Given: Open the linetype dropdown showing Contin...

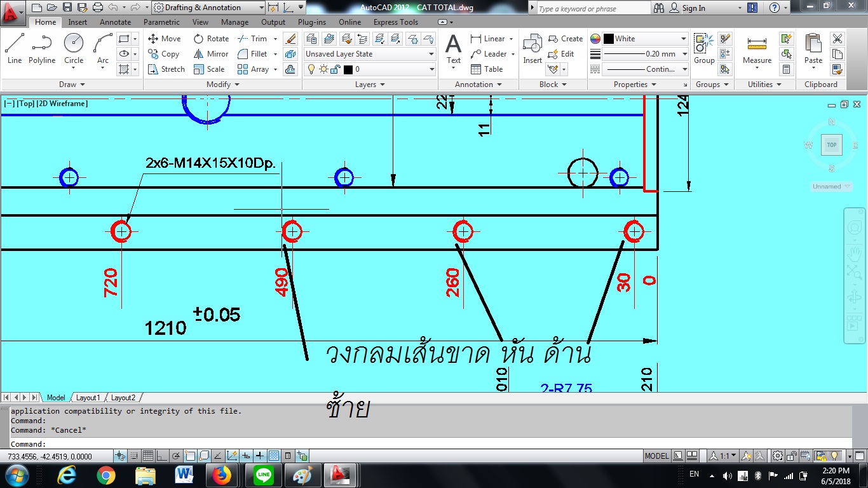Looking at the screenshot, I should coord(645,69).
